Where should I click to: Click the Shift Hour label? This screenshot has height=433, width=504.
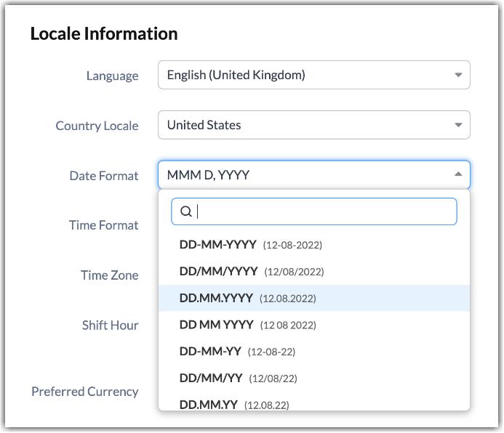[111, 325]
